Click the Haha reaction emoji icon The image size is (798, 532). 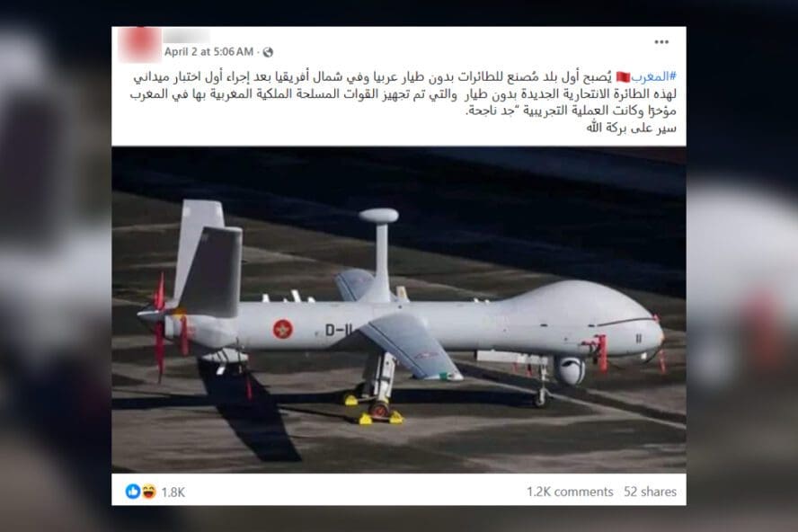pyautogui.click(x=148, y=492)
